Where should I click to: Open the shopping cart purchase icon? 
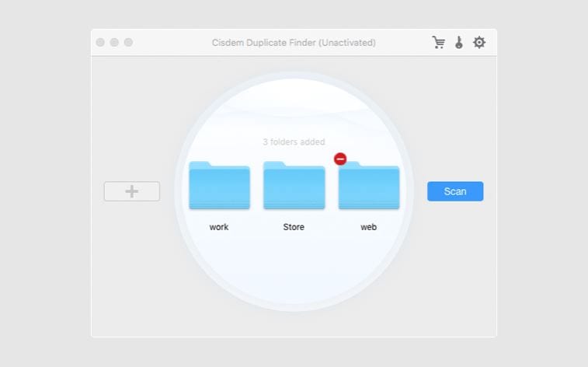point(438,43)
